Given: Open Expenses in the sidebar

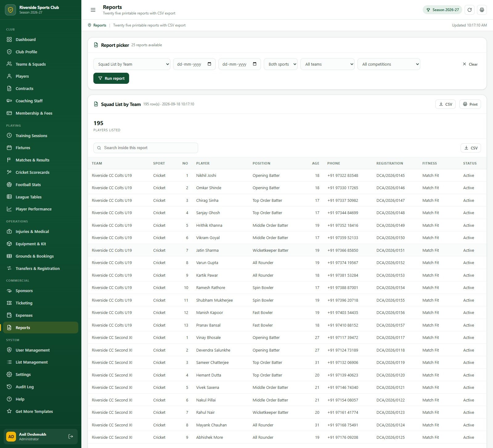Looking at the screenshot, I should (41, 315).
